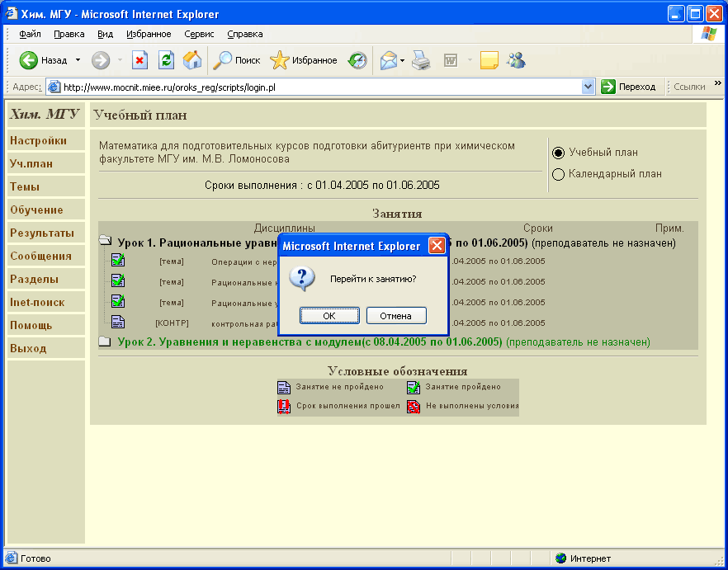Open the Вид menu
The width and height of the screenshot is (728, 570).
click(x=106, y=35)
